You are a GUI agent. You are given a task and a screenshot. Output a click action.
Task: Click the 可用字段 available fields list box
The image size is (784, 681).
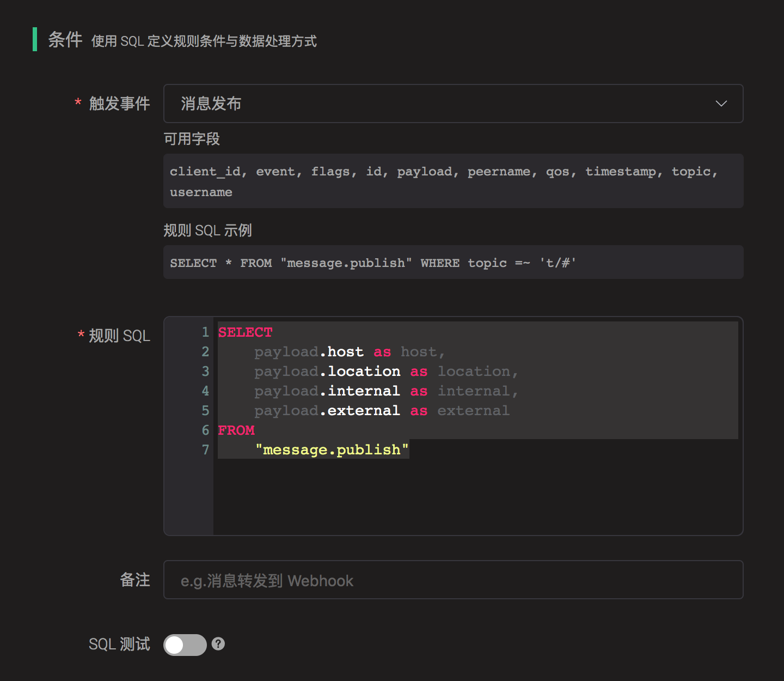(453, 181)
